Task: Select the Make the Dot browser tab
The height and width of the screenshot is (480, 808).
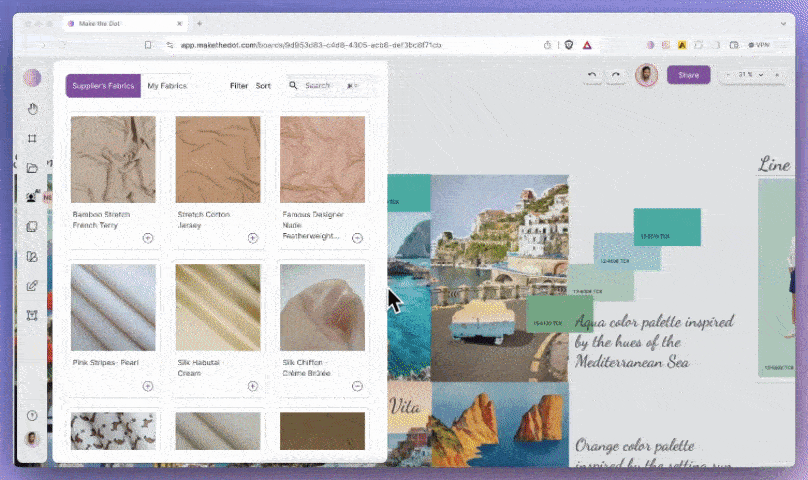Action: click(x=124, y=24)
